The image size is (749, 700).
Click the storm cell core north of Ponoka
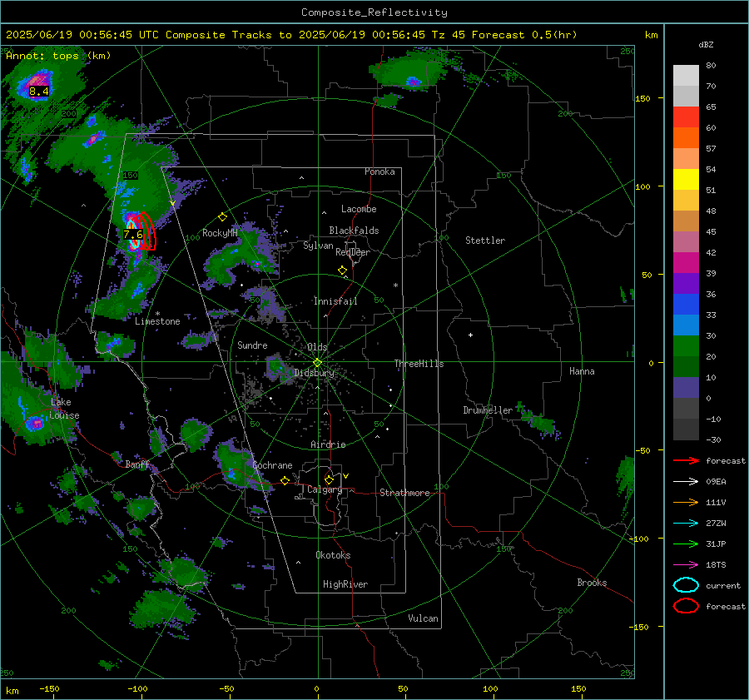coord(413,82)
